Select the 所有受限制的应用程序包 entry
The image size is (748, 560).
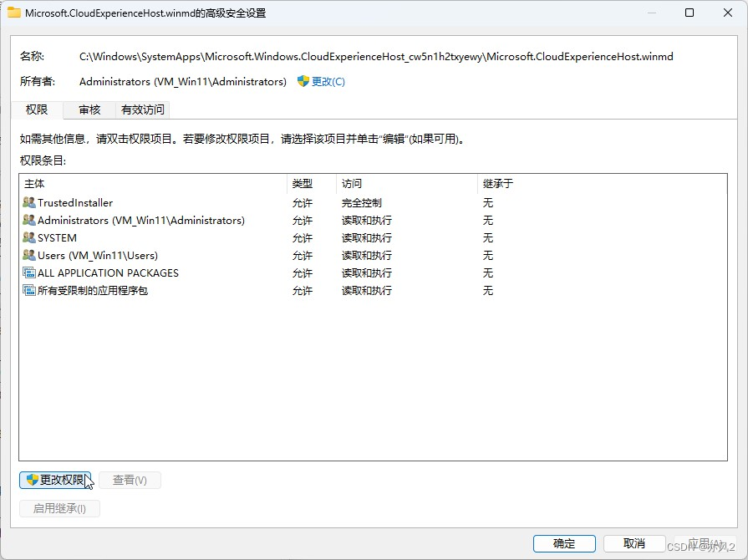pos(373,291)
